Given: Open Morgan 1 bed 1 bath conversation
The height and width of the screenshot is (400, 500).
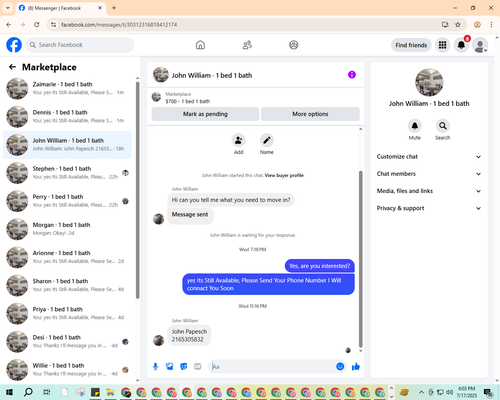Looking at the screenshot, I should pos(67,229).
